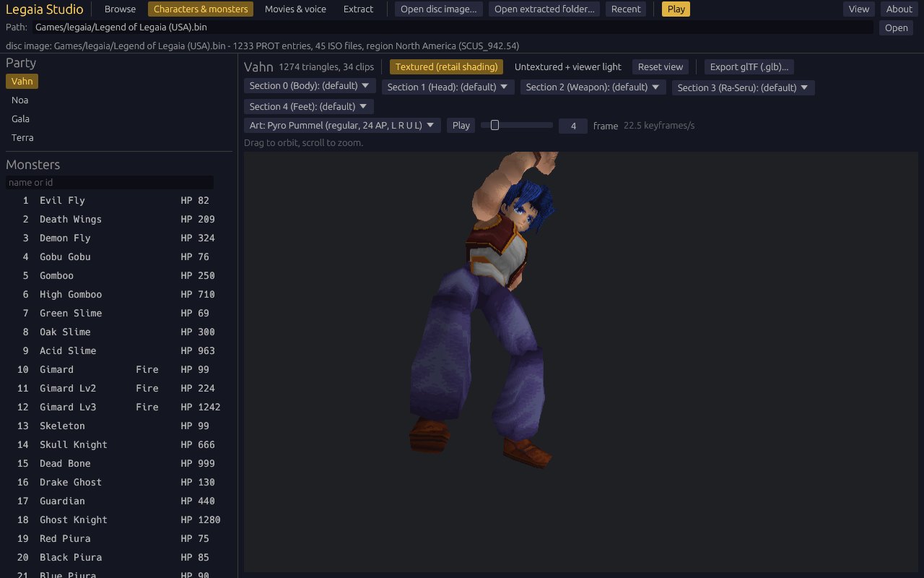
Task: Open the Movies & voice tab
Action: click(295, 9)
